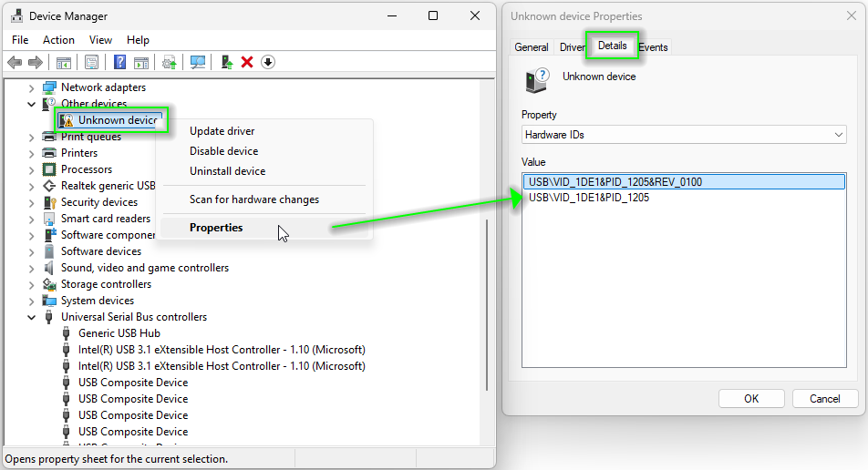The height and width of the screenshot is (470, 868).
Task: Click the scan for hardware changes toolbar icon
Action: click(x=197, y=62)
